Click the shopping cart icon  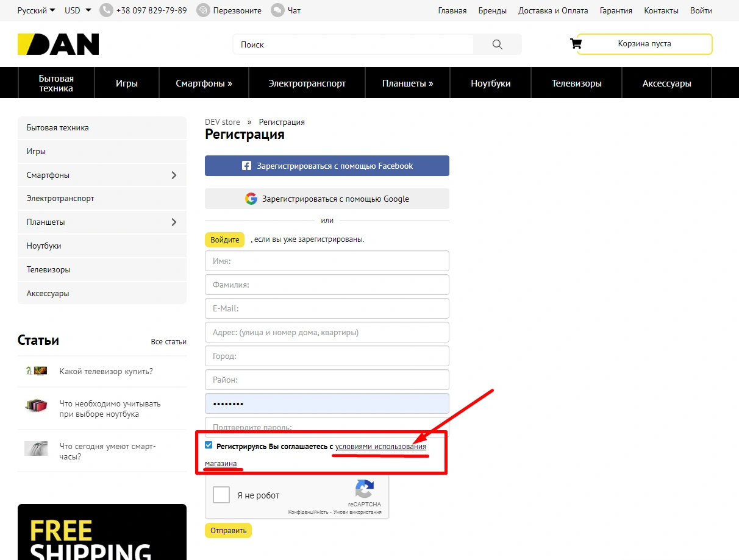[x=576, y=44]
